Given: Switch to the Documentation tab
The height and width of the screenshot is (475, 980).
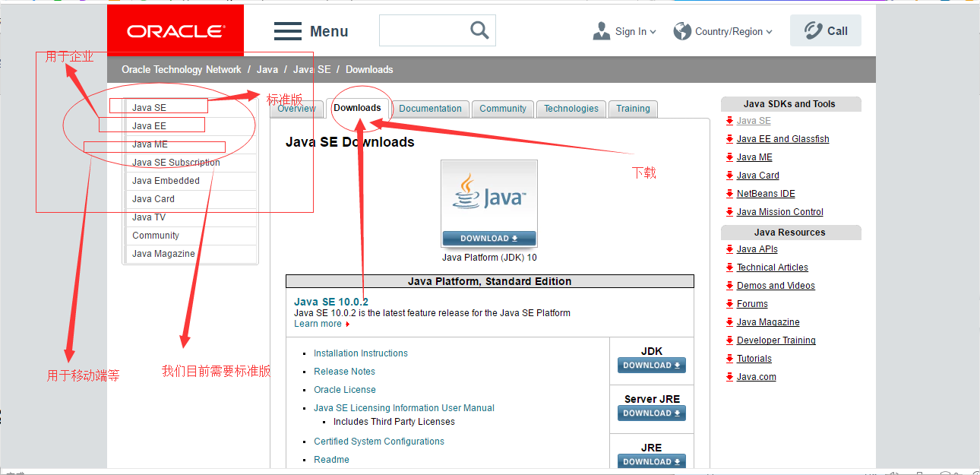Looking at the screenshot, I should [x=430, y=109].
